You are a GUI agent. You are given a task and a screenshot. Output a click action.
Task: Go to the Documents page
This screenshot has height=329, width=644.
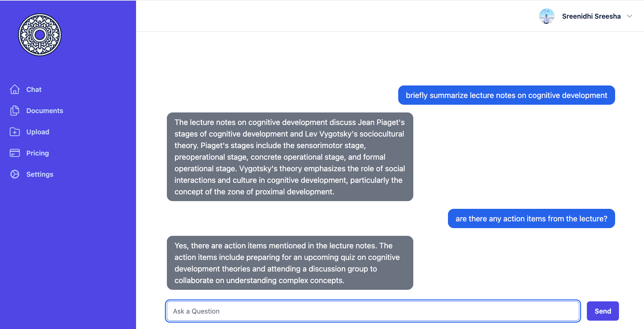coord(45,111)
